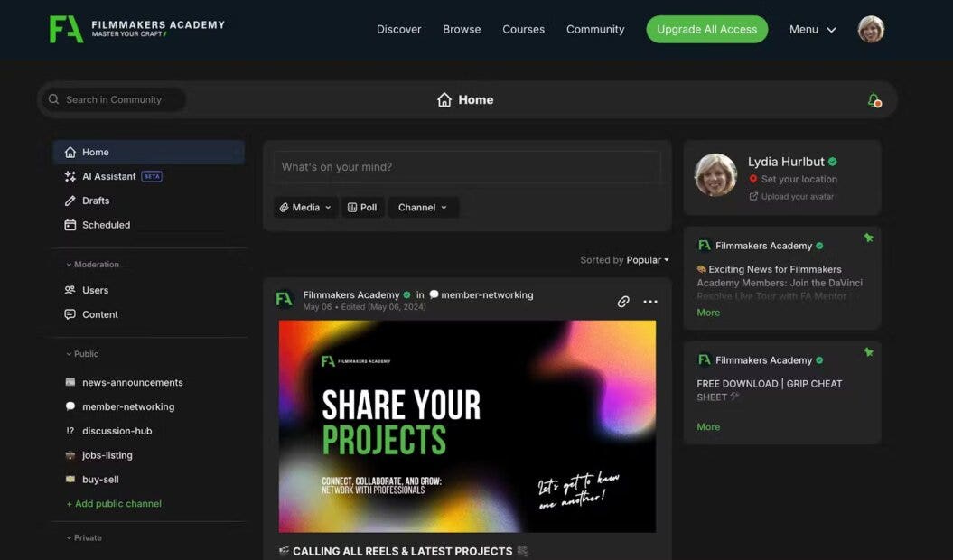The height and width of the screenshot is (560, 953).
Task: Click the Upload your avatar external-link icon
Action: coord(753,196)
